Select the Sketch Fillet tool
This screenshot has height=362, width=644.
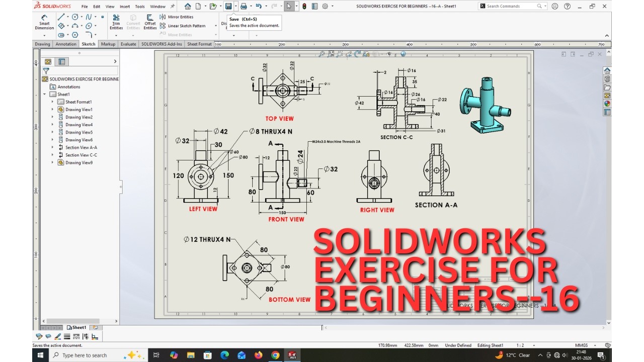point(89,35)
